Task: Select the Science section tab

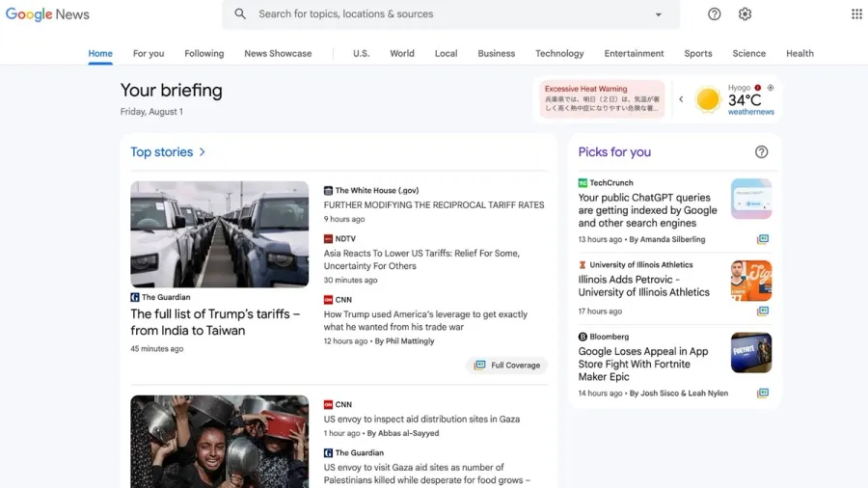Action: pyautogui.click(x=749, y=54)
